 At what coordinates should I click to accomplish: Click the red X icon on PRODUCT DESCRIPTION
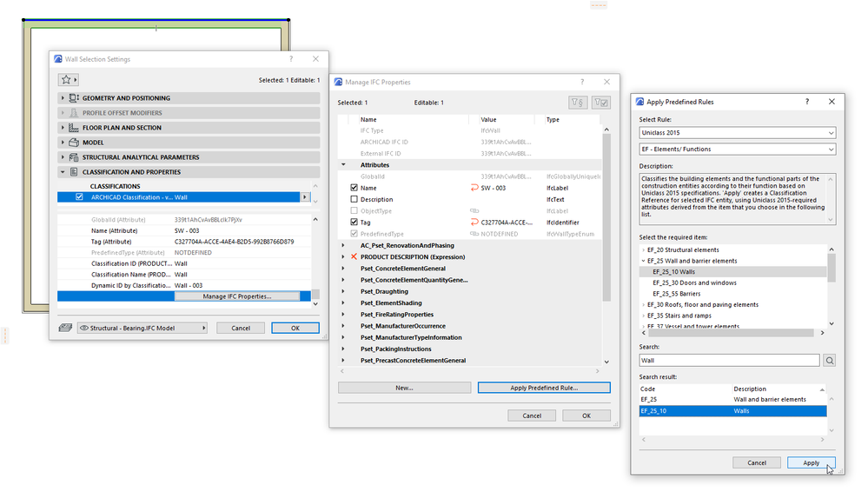click(x=354, y=257)
